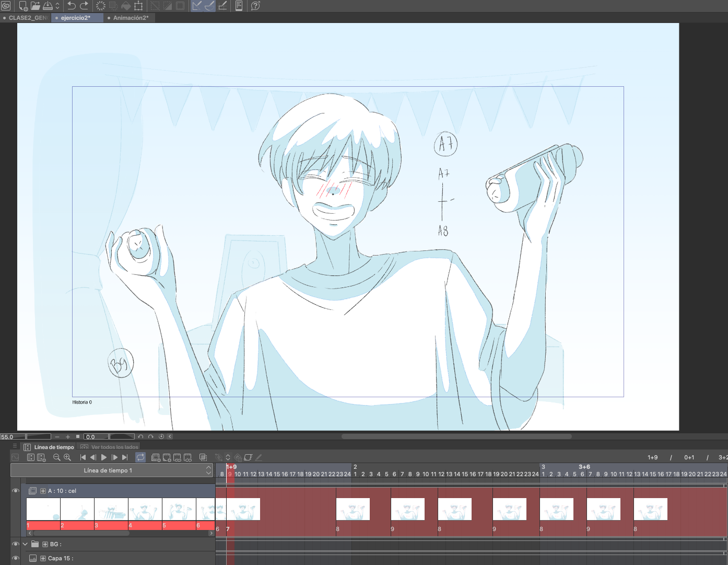Click the Fill bucket icon
Viewport: 728px width, 565px height.
126,6
